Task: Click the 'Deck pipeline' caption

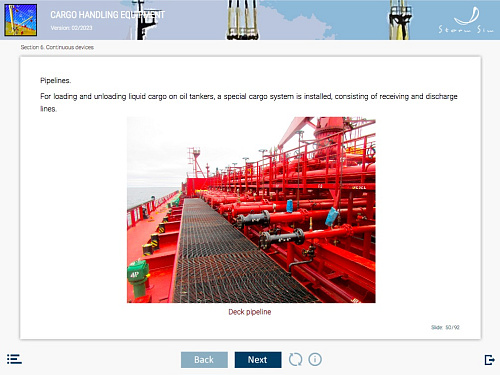Action: point(250,312)
